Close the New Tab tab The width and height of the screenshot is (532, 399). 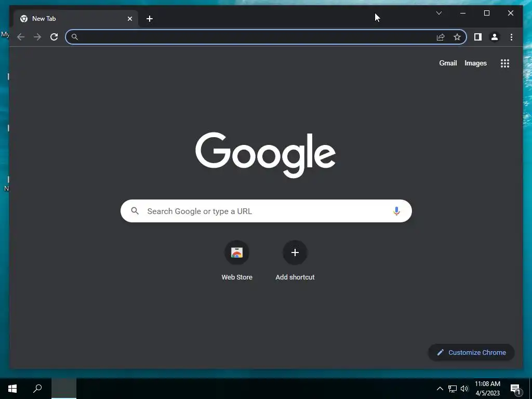[129, 19]
